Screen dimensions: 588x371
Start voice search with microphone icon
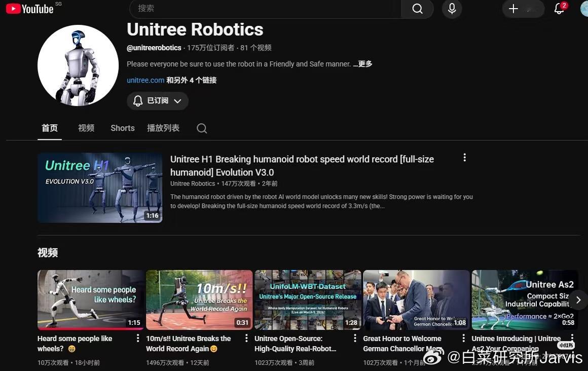[x=452, y=9]
